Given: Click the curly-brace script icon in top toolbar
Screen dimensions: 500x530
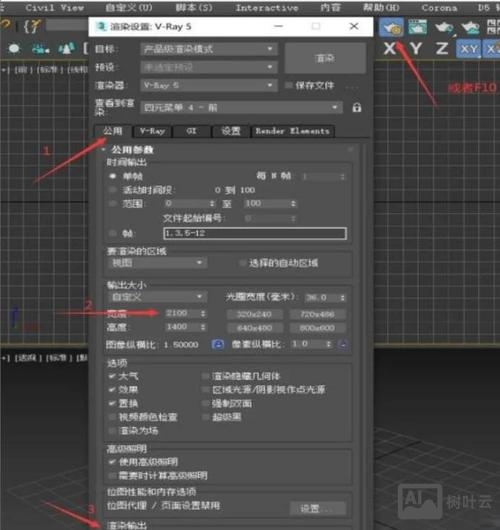Looking at the screenshot, I should tap(32, 26).
